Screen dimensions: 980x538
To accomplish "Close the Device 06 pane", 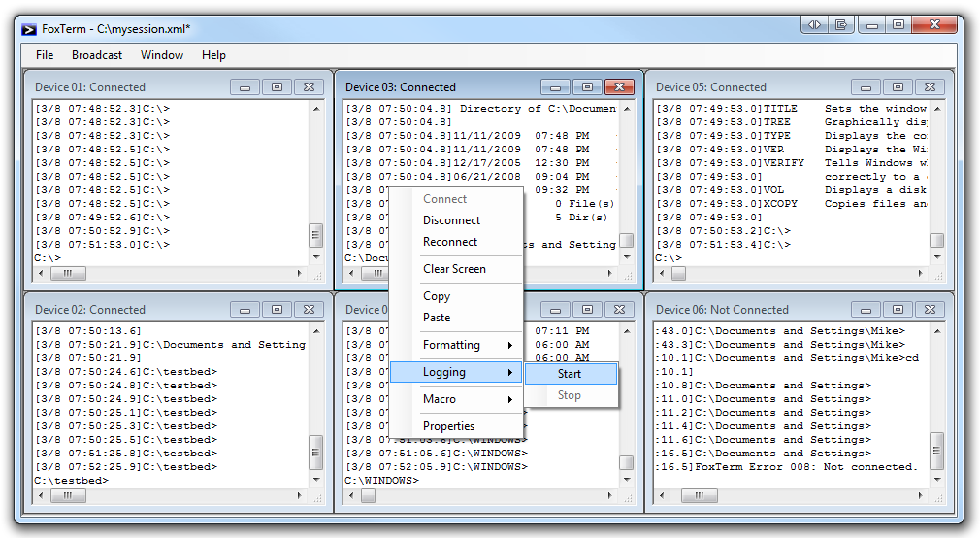I will (x=930, y=309).
